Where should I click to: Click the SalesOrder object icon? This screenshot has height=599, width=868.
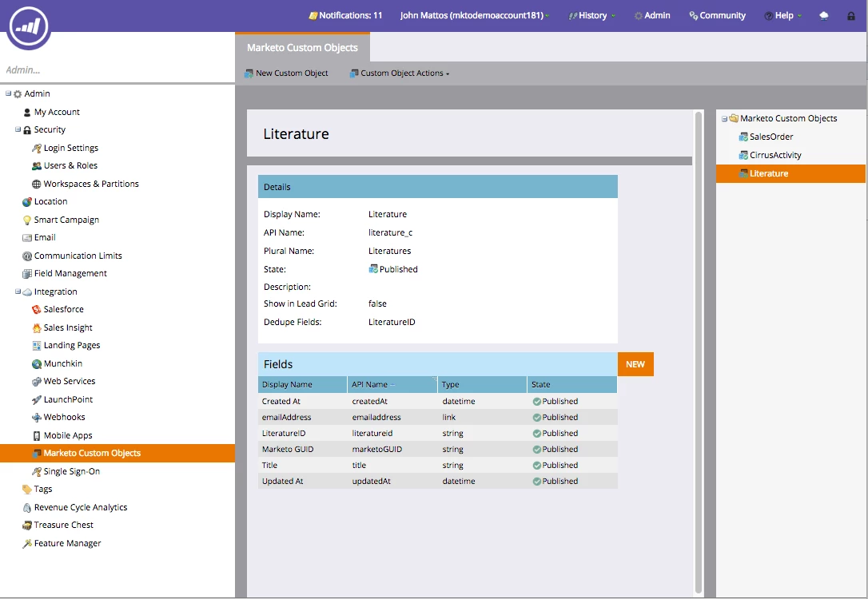(743, 137)
